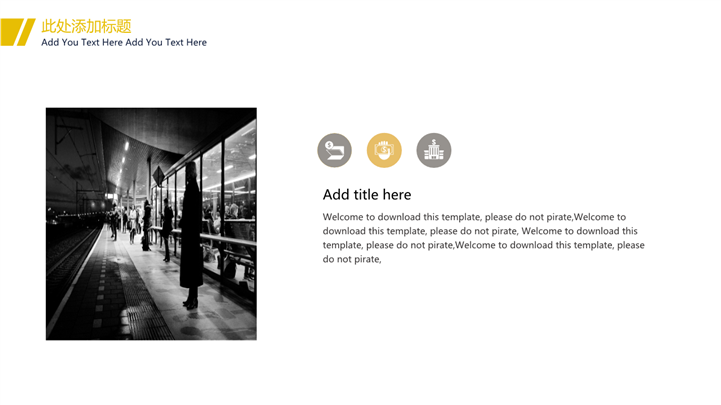This screenshot has width=721, height=405.
Task: Click the narrow yellow slanted bar in header
Action: [27, 32]
